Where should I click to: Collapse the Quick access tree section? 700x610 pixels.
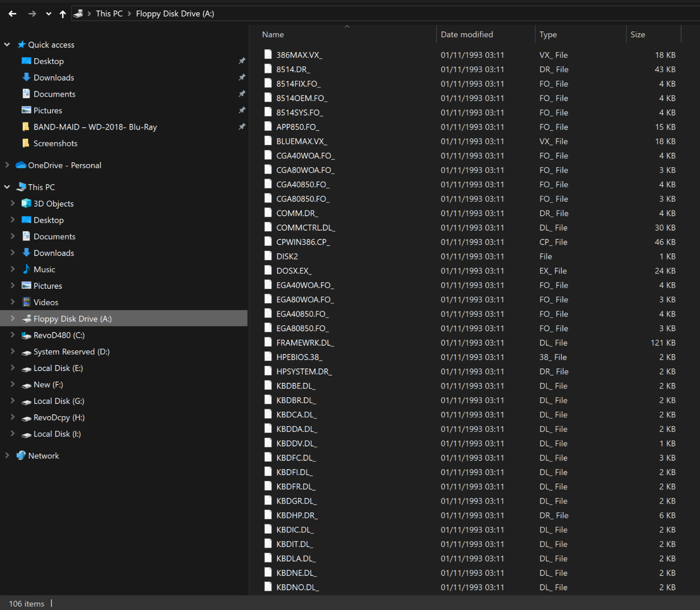point(7,45)
